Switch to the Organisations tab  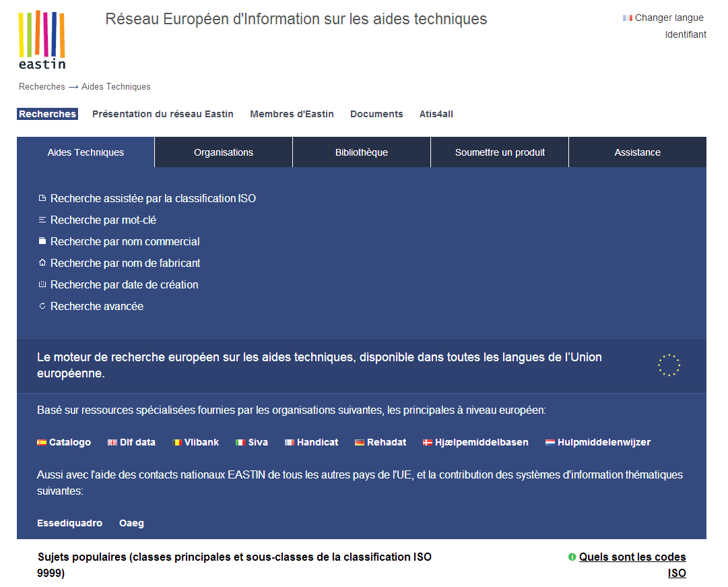coord(224,152)
